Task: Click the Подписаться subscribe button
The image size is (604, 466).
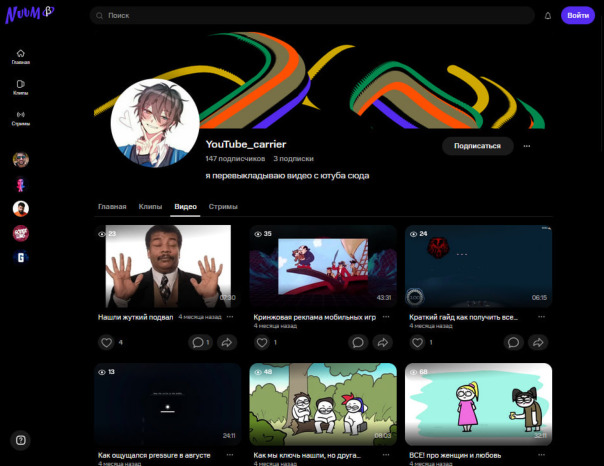Action: pos(477,146)
